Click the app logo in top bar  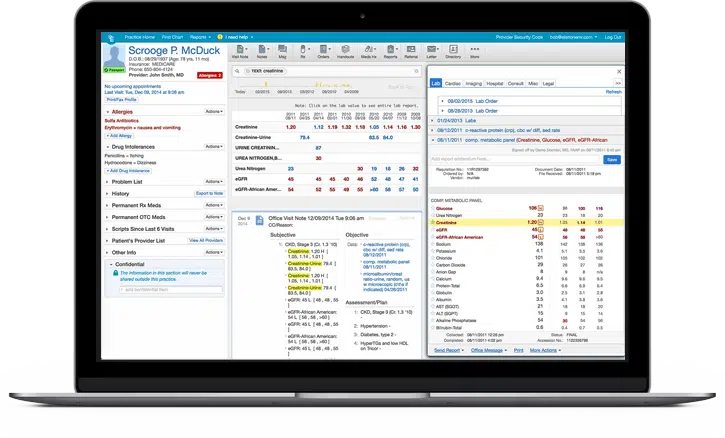(x=111, y=37)
